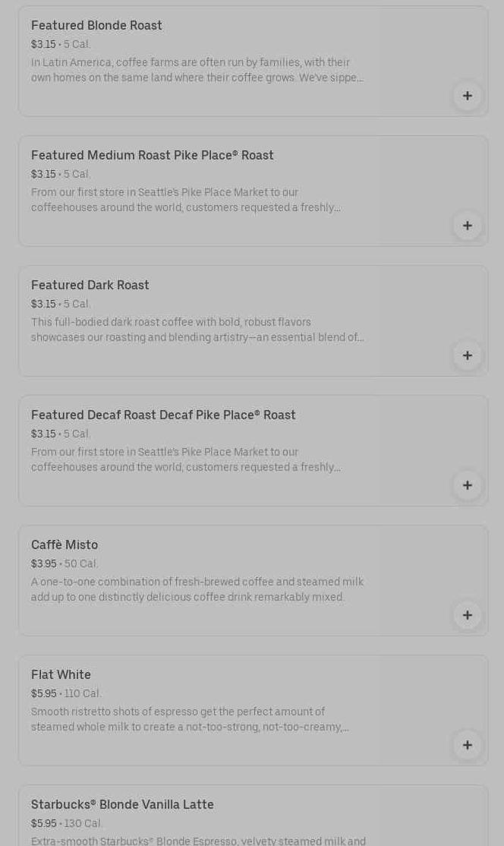Click Caffè Misto one-to-one combination description
Screen dimensions: 504x846
[197, 589]
